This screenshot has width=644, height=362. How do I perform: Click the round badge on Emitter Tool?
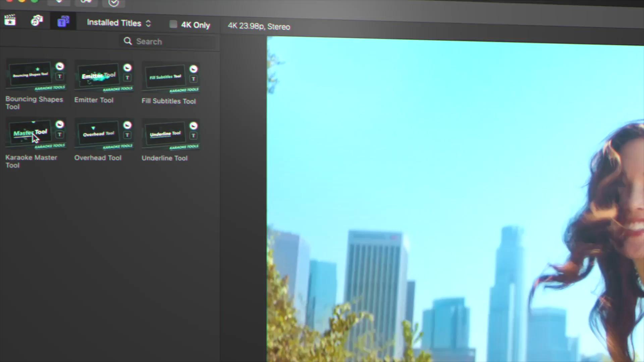point(127,68)
